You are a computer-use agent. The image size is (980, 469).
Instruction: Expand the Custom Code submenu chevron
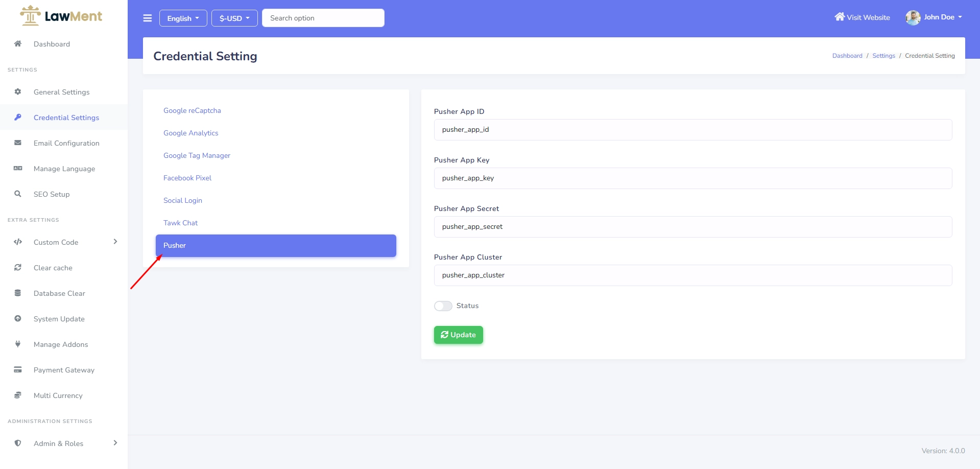point(115,242)
